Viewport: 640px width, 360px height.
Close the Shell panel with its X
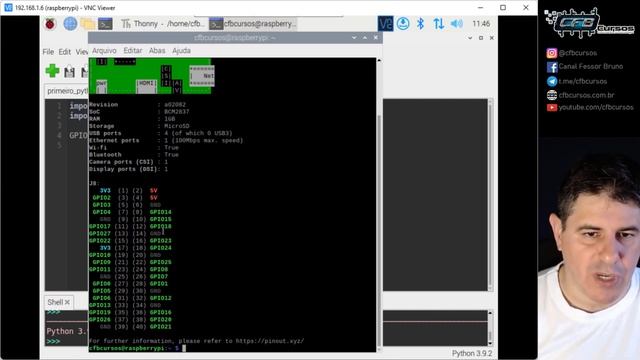point(67,302)
